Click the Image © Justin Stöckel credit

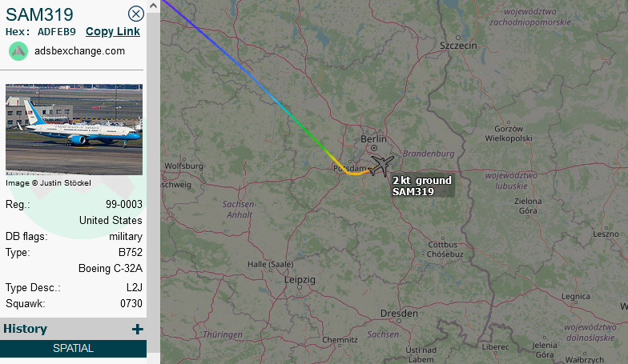48,182
